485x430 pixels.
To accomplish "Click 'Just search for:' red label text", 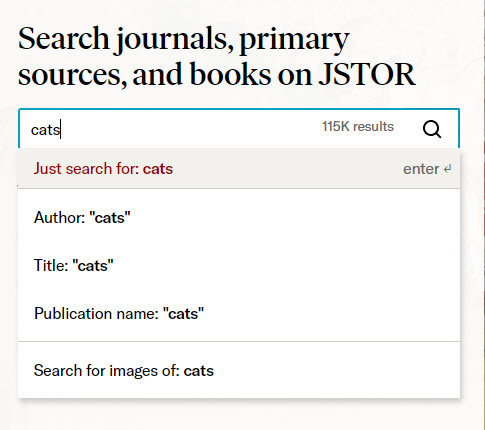I will [86, 169].
